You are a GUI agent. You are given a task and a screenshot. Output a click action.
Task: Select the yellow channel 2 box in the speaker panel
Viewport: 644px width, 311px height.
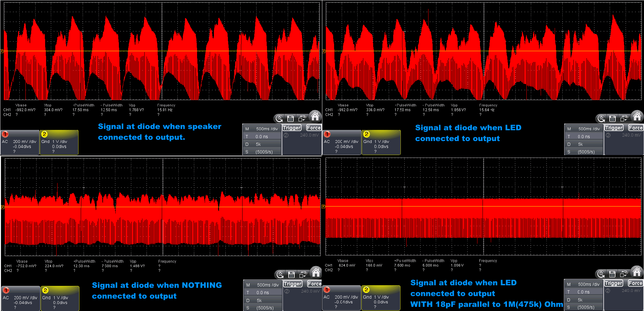coord(59,142)
